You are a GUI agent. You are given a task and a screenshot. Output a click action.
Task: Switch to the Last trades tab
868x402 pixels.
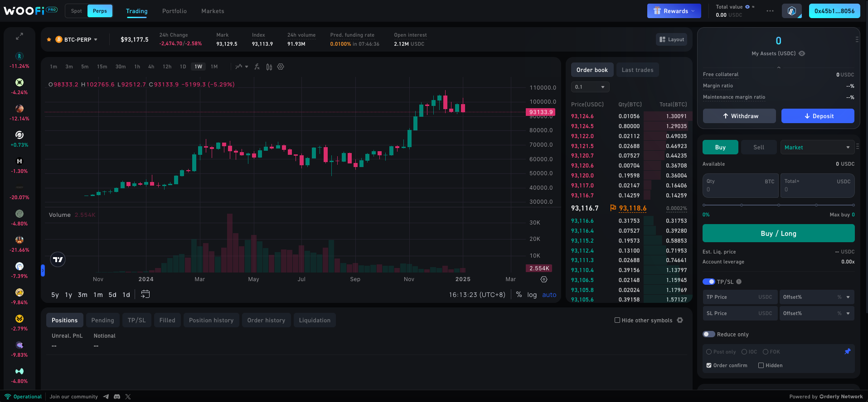pos(637,70)
